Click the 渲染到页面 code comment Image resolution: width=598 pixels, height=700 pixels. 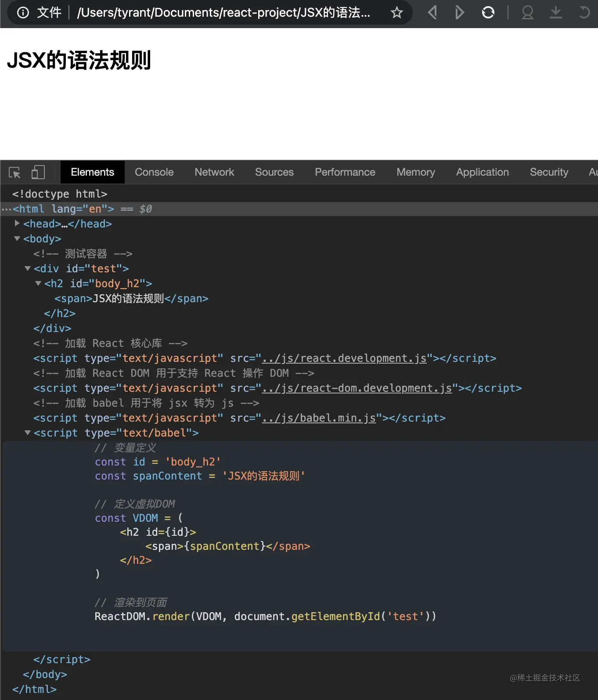[x=131, y=603]
